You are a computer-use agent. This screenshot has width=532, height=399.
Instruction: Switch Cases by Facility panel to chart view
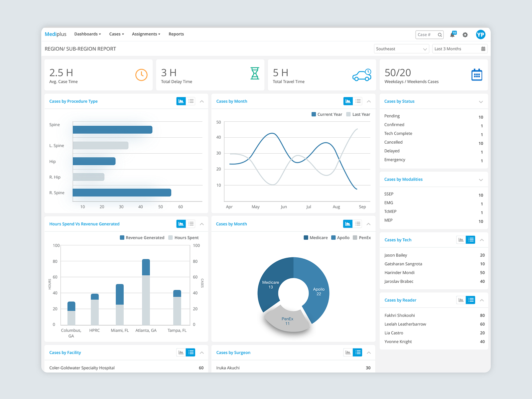point(181,352)
